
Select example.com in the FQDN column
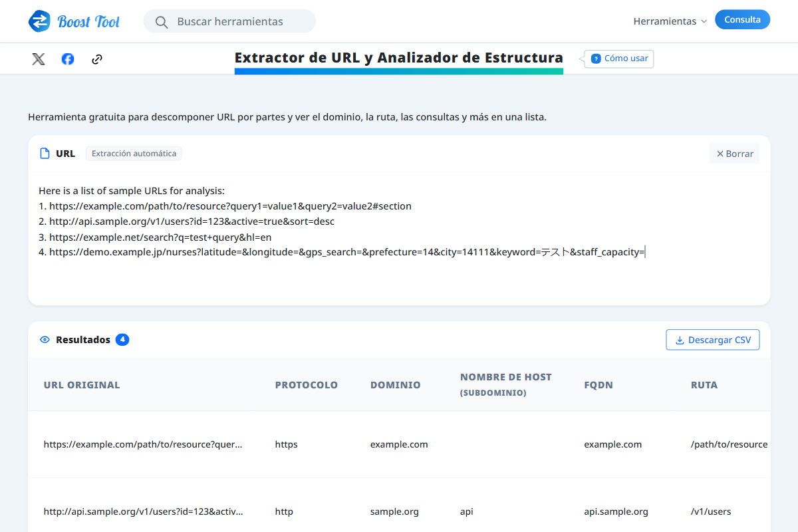[x=612, y=444]
